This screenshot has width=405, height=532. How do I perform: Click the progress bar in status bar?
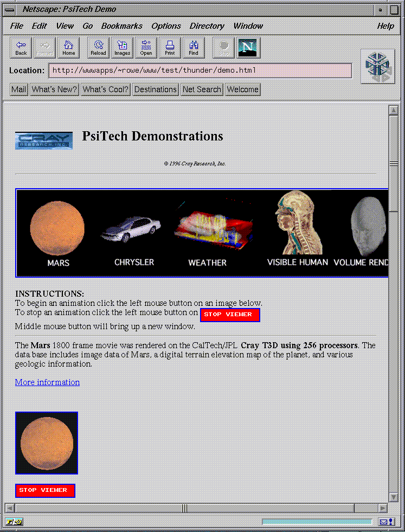pyautogui.click(x=317, y=522)
